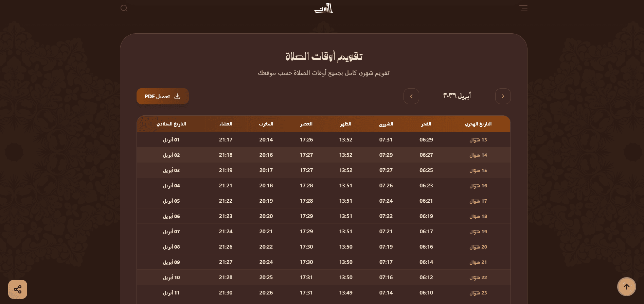The width and height of the screenshot is (644, 304).
Task: Click the right chevron beside the month label
Action: [503, 96]
